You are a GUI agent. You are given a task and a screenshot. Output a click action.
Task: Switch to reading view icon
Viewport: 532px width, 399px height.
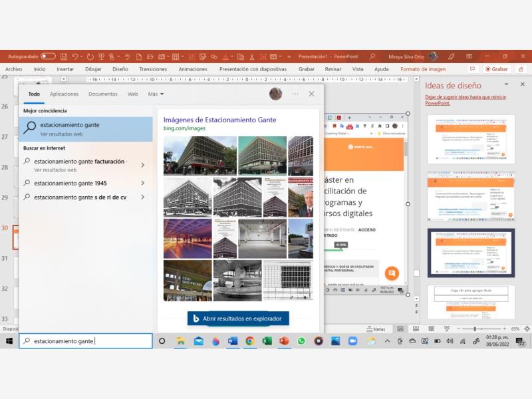[431, 329]
